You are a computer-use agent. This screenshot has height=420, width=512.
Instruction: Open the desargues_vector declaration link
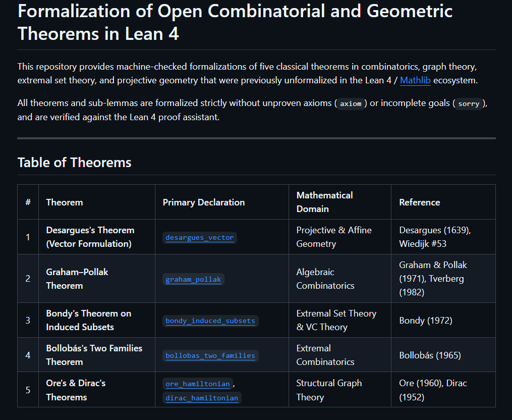click(x=200, y=238)
